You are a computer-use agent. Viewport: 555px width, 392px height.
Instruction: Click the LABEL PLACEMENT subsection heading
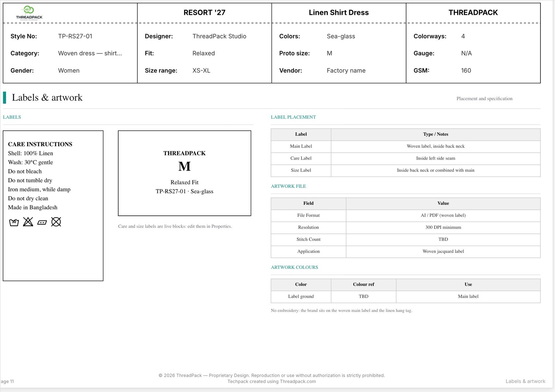click(293, 117)
